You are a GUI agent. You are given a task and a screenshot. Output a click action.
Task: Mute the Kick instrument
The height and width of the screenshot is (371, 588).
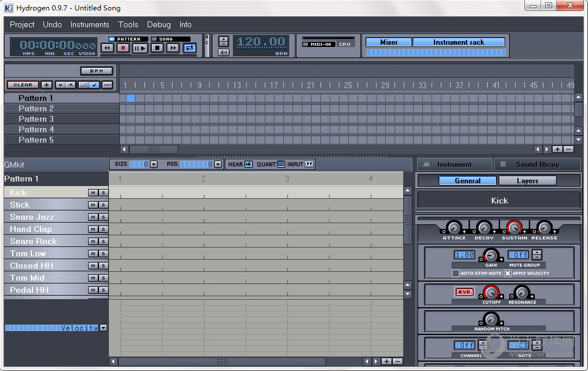[x=93, y=192]
